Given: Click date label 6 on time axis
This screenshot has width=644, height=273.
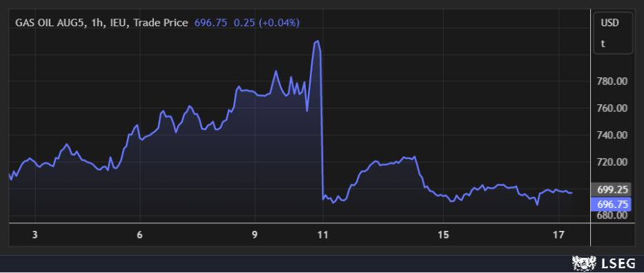Looking at the screenshot, I should pos(140,235).
